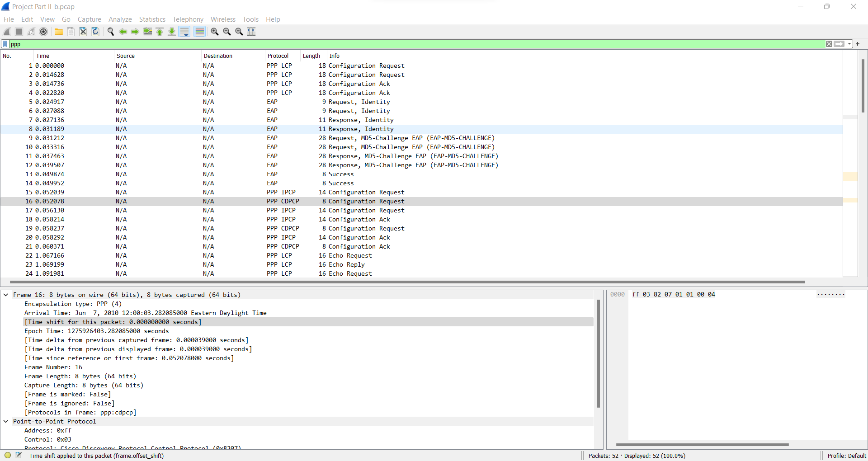This screenshot has width=868, height=461.
Task: Open the Expert information status icon
Action: [x=7, y=455]
